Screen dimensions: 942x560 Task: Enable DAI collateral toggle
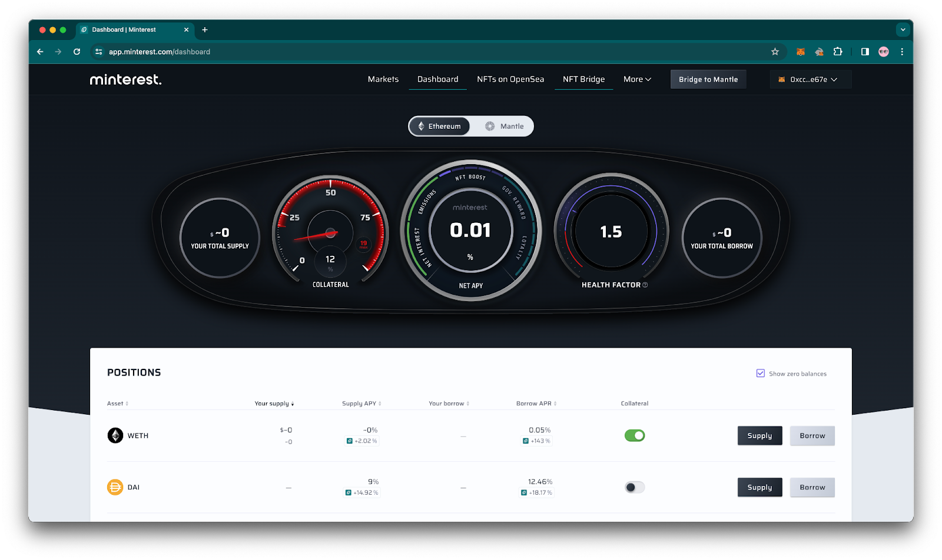[634, 487]
